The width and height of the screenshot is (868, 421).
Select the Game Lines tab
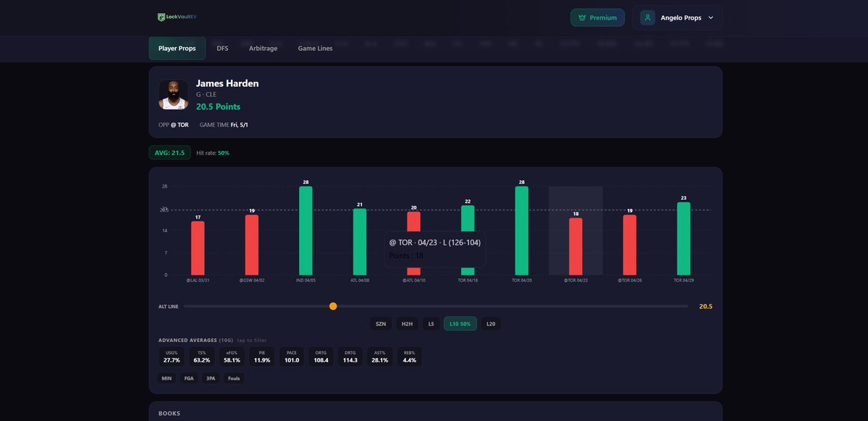click(x=315, y=49)
